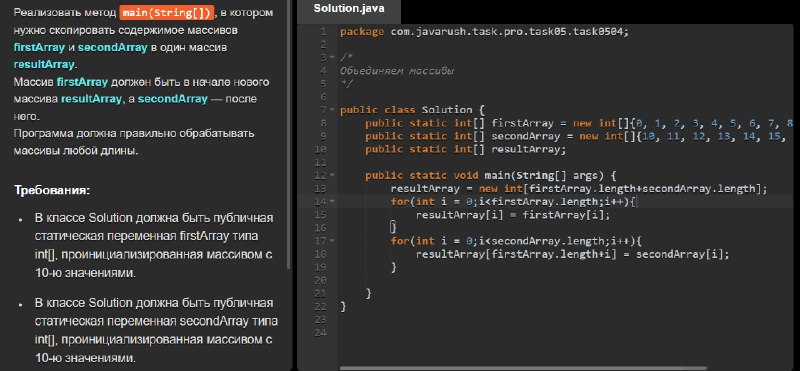Collapse the second for loop fold arrow on line 17

(x=332, y=240)
